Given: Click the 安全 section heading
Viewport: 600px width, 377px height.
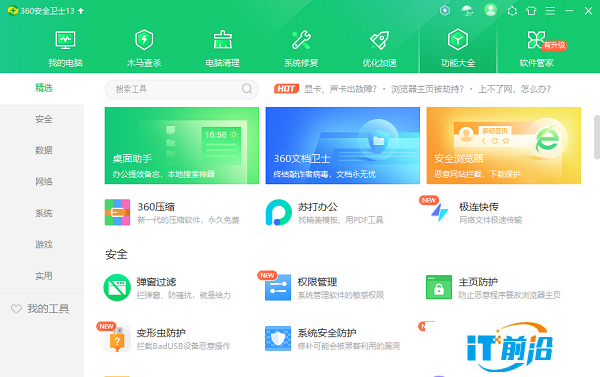Looking at the screenshot, I should coord(116,255).
